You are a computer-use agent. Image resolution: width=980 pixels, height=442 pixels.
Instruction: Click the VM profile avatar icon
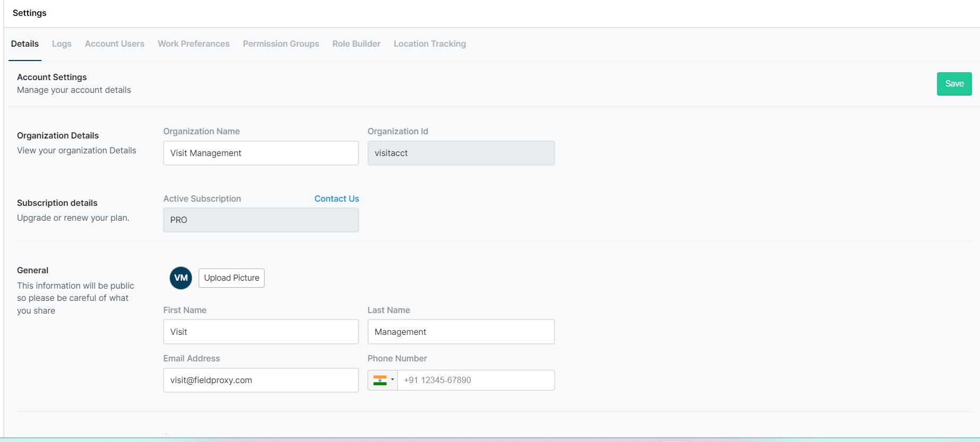click(x=181, y=278)
